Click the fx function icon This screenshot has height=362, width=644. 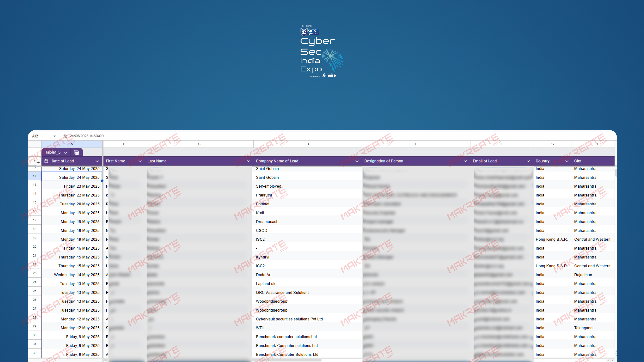click(65, 136)
